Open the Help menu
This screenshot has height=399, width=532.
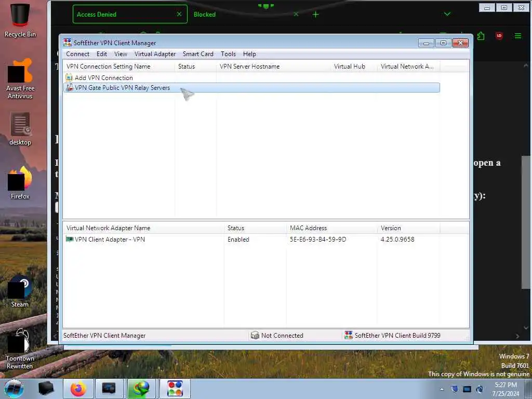click(x=249, y=54)
